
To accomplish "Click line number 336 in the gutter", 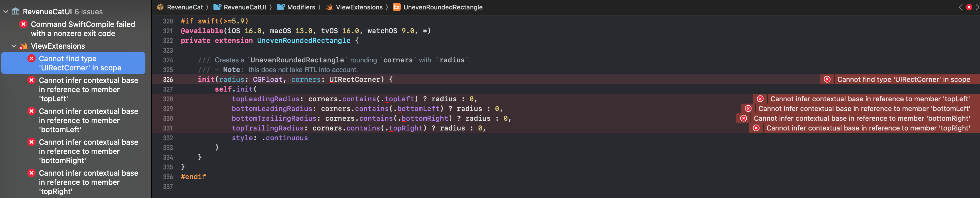I will tap(168, 177).
